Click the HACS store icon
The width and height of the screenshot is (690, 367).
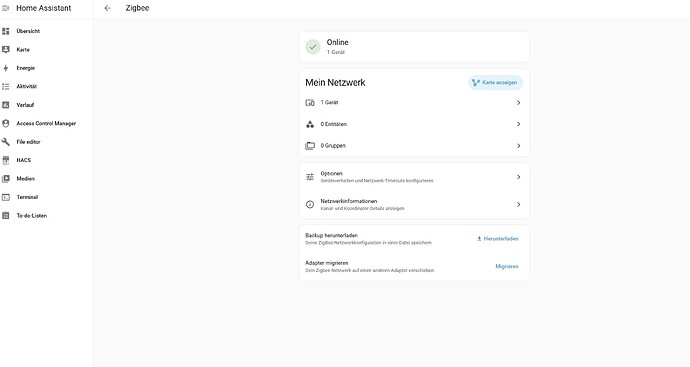point(6,160)
